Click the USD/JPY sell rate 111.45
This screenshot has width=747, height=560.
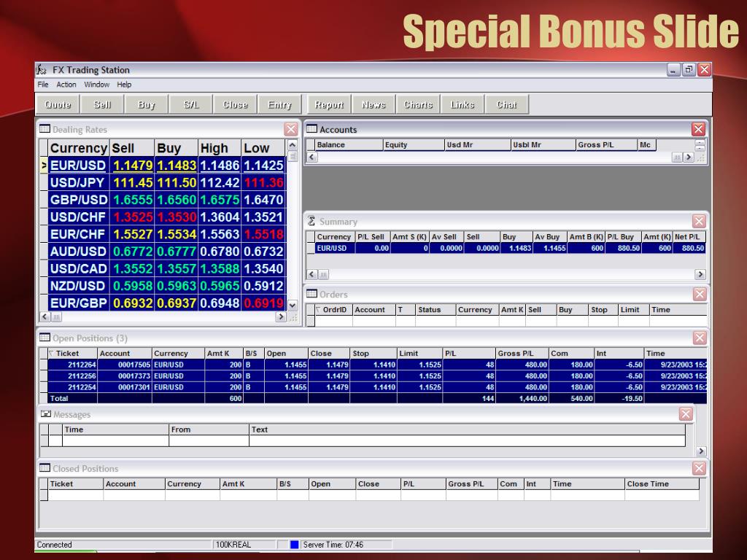pyautogui.click(x=132, y=182)
